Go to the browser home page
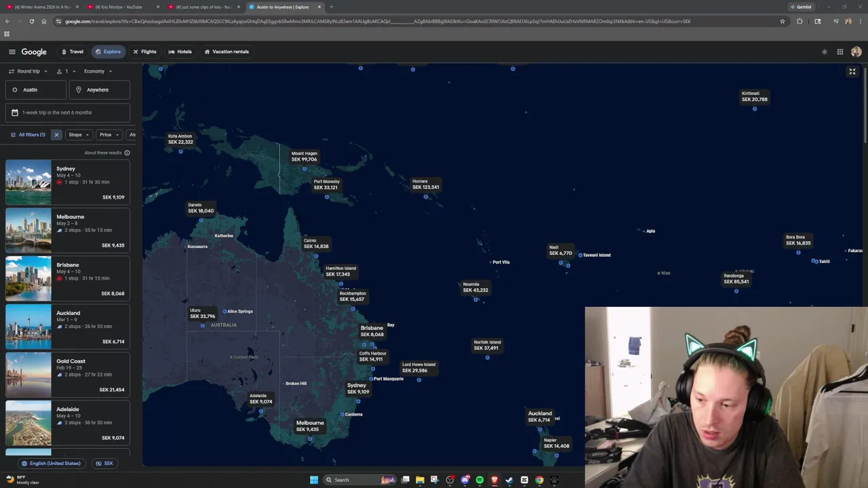 (x=44, y=21)
